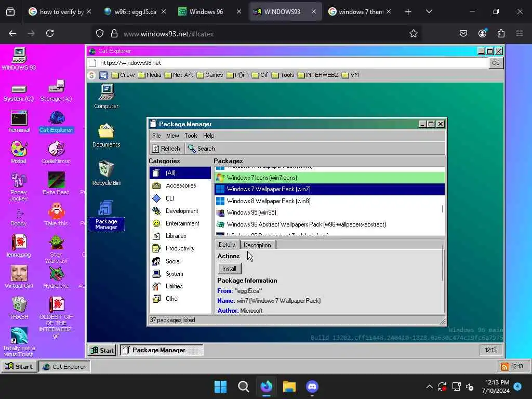Open the TRASH desktop icon
Image resolution: width=532 pixels, height=399 pixels.
(x=19, y=308)
